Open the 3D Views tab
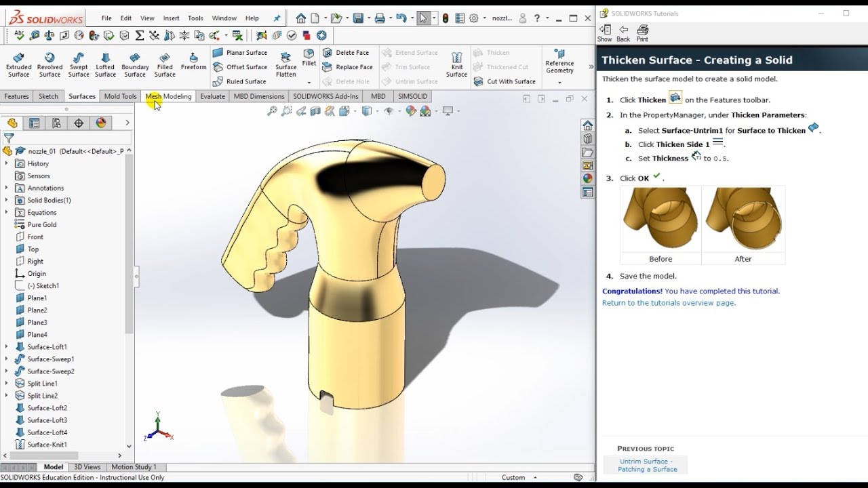Viewport: 868px width, 488px height. point(87,467)
